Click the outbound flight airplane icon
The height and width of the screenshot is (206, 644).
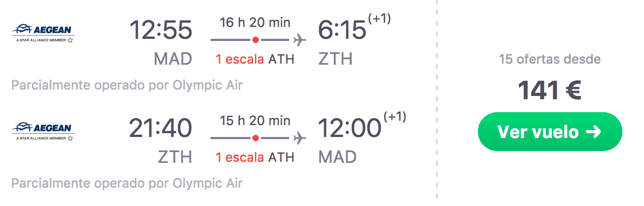pos(300,40)
